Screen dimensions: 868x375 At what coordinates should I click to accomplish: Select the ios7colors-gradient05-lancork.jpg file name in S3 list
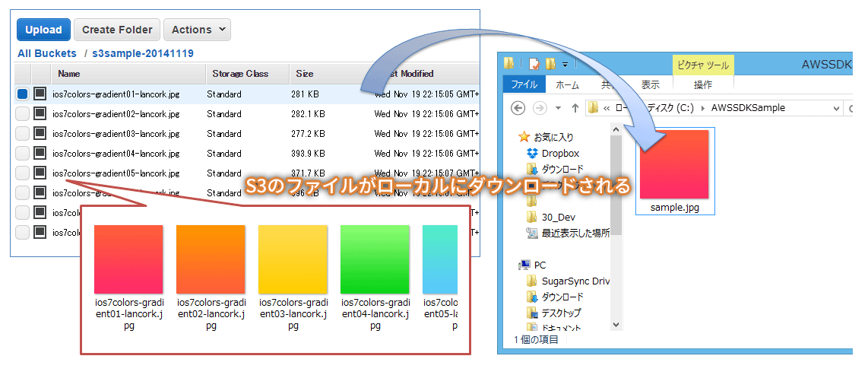point(116,173)
